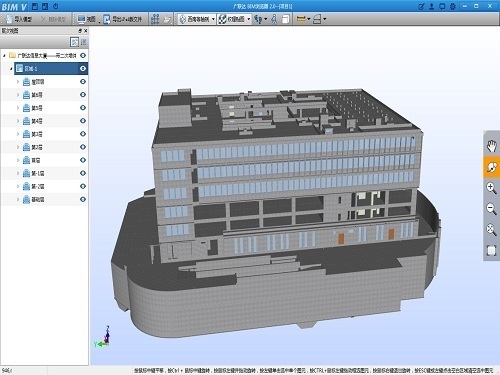This screenshot has height=375, width=500.
Task: Open settings via the gear icon in the title bar
Action: coord(453,6)
